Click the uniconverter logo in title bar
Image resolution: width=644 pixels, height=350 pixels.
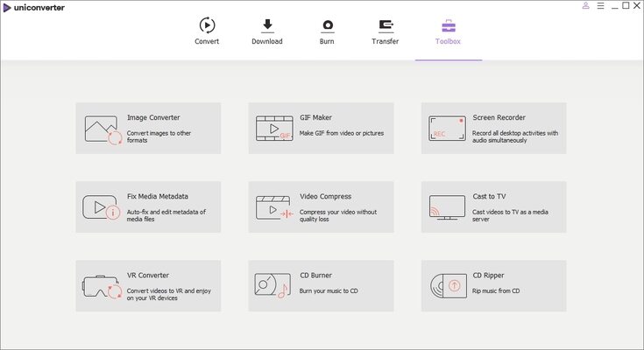pyautogui.click(x=33, y=7)
